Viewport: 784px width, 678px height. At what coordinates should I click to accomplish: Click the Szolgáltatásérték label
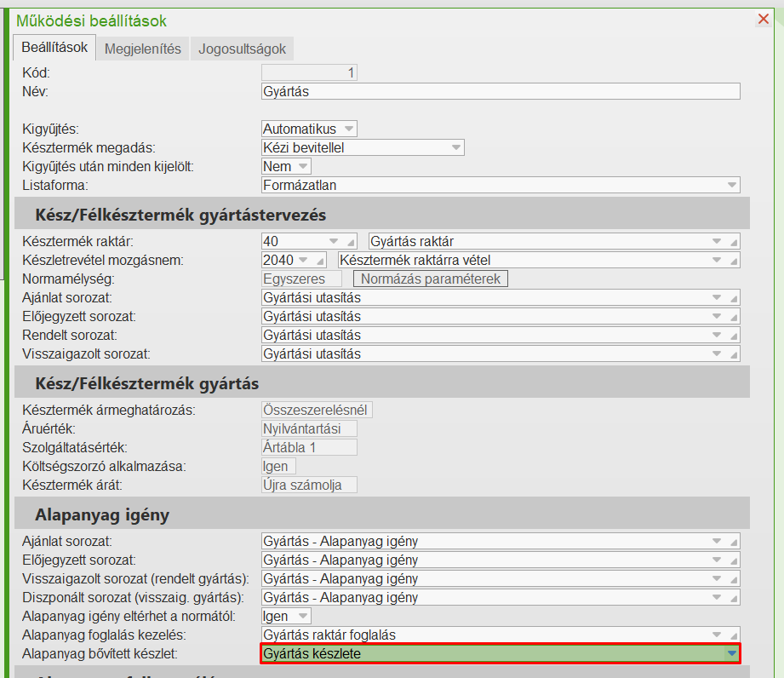tap(75, 447)
